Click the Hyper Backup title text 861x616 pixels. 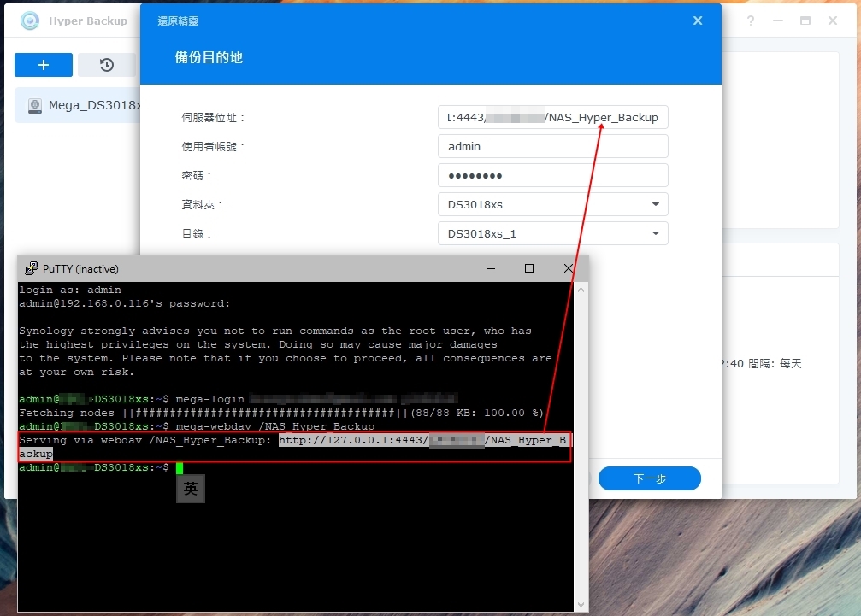88,21
